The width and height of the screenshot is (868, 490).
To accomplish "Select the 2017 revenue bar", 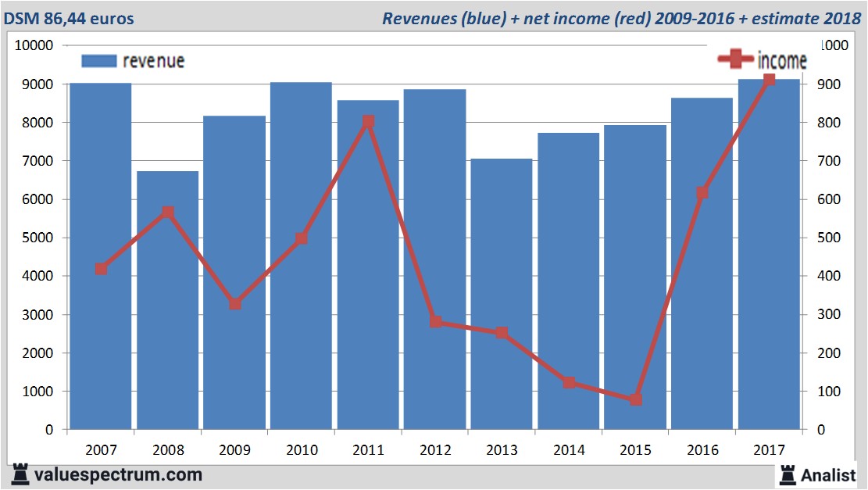I will (x=769, y=254).
